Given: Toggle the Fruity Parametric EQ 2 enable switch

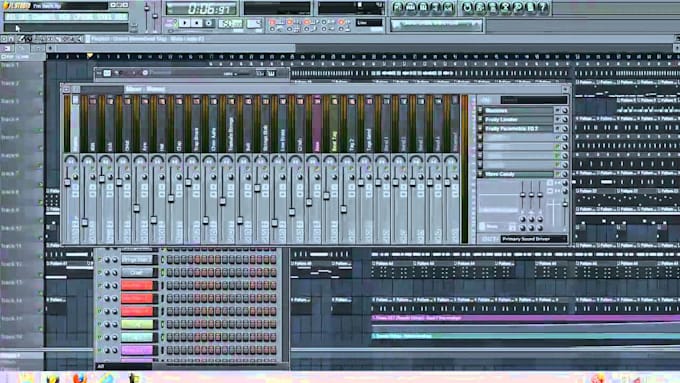Looking at the screenshot, I should tap(558, 129).
